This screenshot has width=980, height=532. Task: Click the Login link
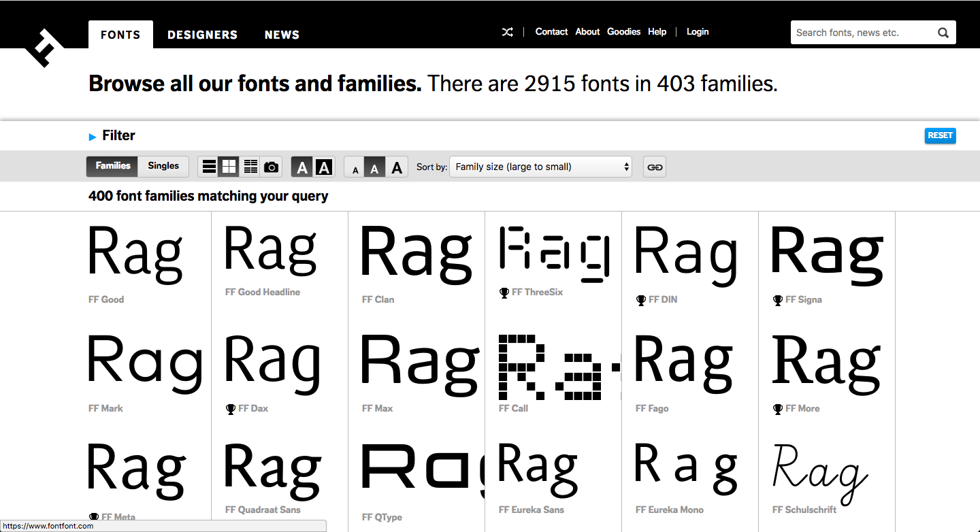point(698,32)
